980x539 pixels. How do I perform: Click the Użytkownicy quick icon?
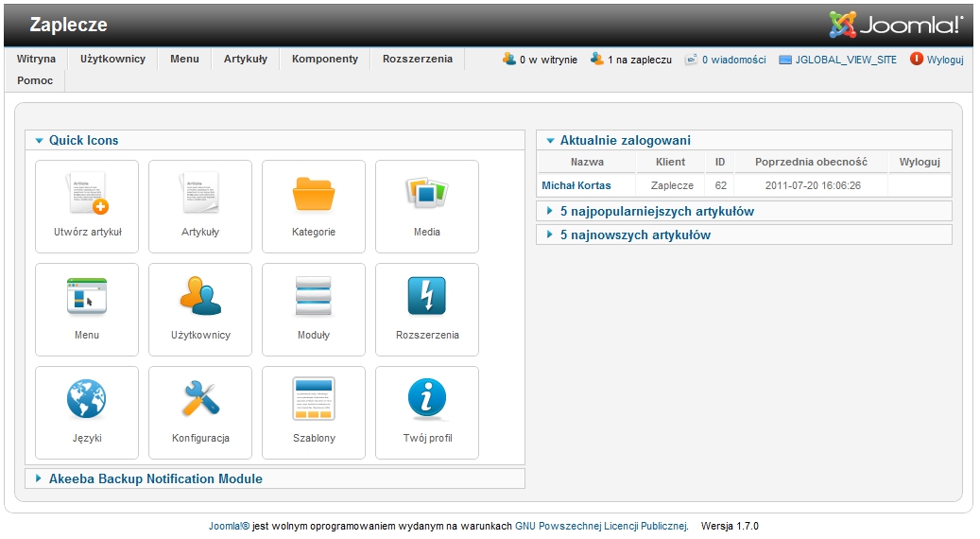tap(200, 308)
